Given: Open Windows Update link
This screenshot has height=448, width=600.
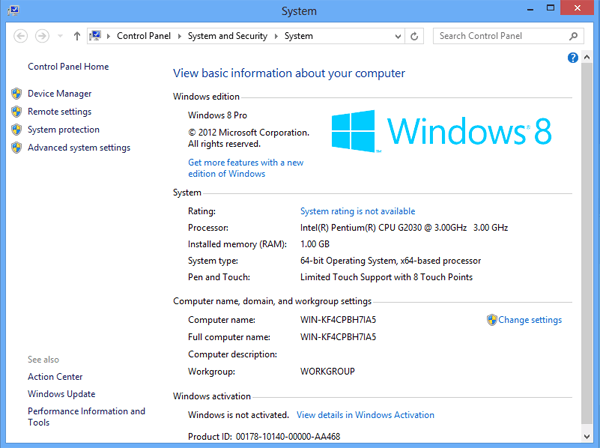Looking at the screenshot, I should [61, 394].
